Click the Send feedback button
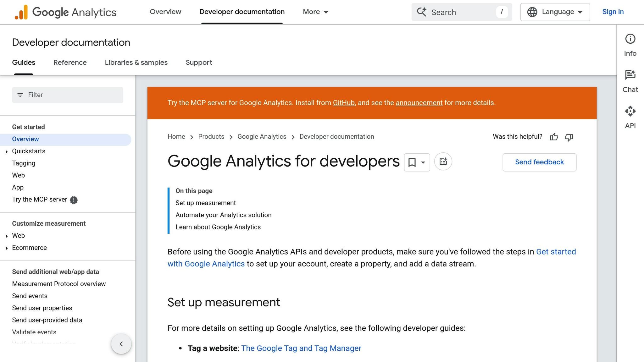This screenshot has height=362, width=644. tap(539, 162)
